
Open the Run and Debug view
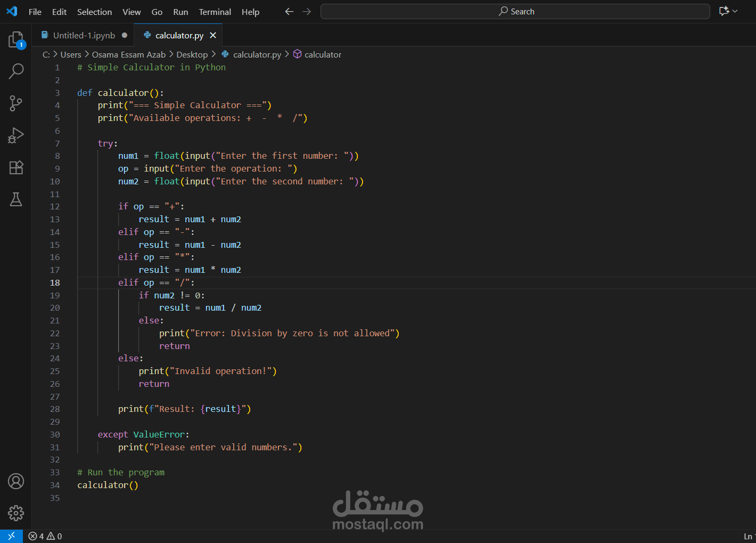pos(16,135)
